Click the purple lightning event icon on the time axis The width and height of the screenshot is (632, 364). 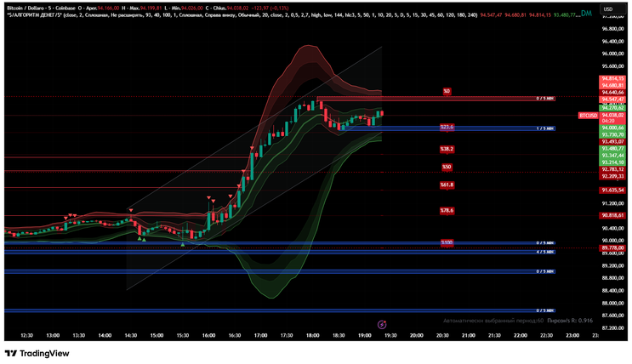[382, 324]
